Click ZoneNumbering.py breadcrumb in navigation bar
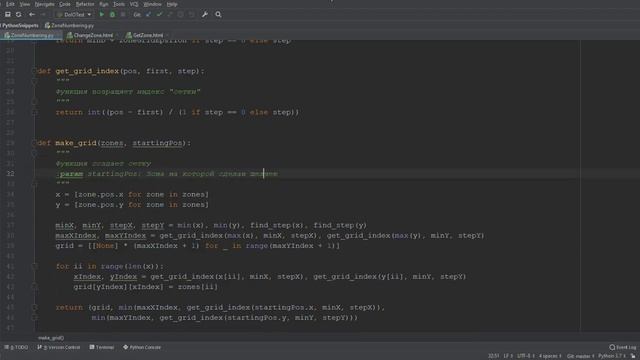 pyautogui.click(x=69, y=25)
